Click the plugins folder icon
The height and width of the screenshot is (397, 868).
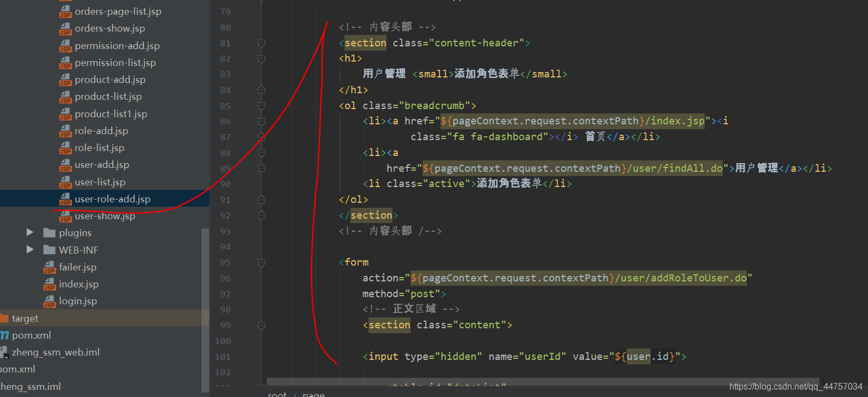pyautogui.click(x=50, y=233)
